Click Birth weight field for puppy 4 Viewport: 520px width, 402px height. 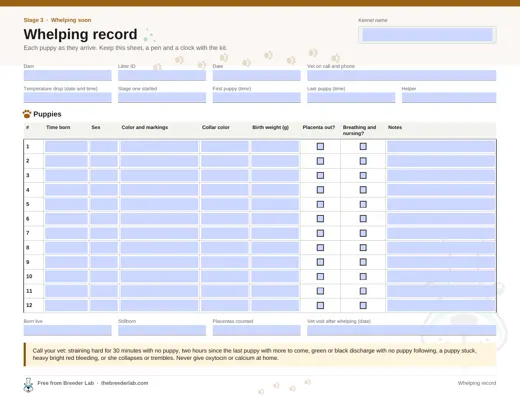click(275, 190)
